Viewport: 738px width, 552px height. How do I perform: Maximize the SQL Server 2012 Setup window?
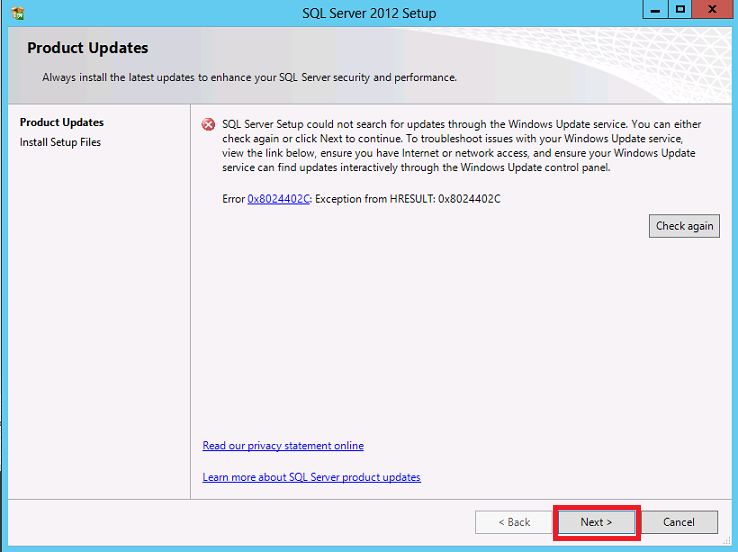[x=680, y=9]
